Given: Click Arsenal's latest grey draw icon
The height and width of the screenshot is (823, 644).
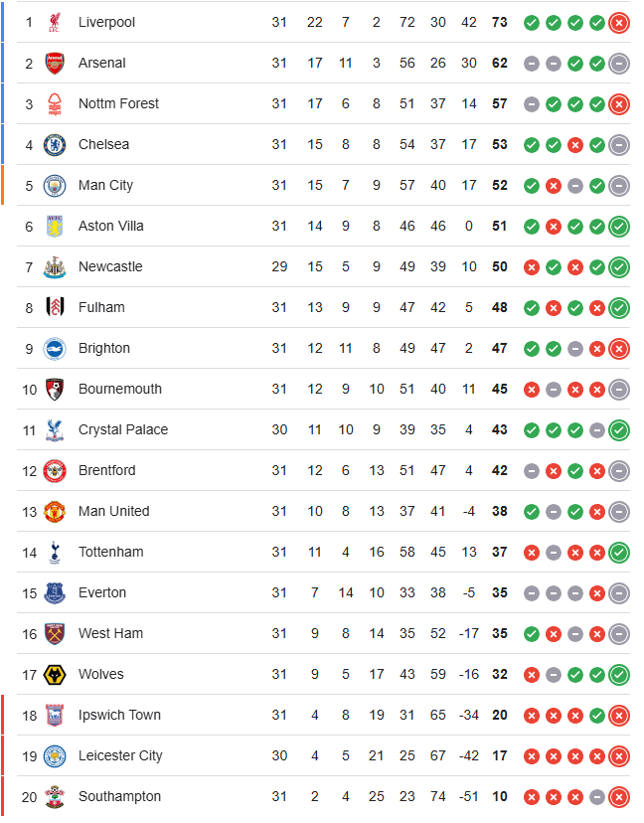Looking at the screenshot, I should pos(619,64).
